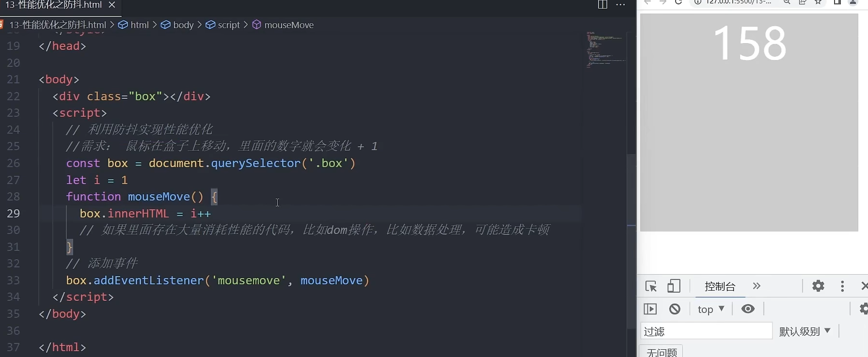The height and width of the screenshot is (357, 868).
Task: Select the body breadcrumb item
Action: [x=177, y=25]
